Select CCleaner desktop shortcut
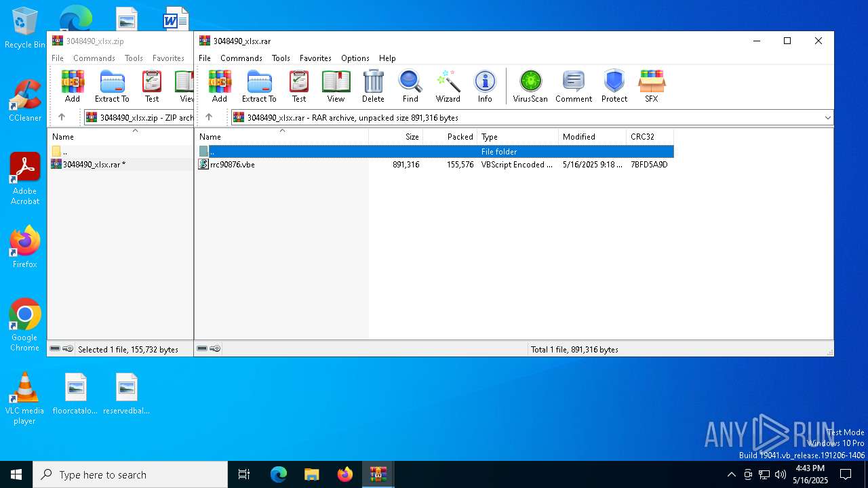The width and height of the screenshot is (868, 488). coord(24,101)
